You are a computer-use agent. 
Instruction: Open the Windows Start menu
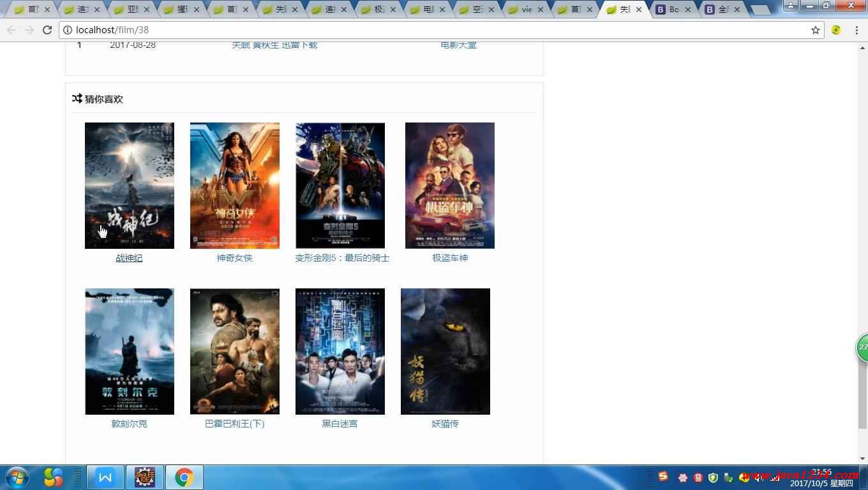pyautogui.click(x=17, y=477)
